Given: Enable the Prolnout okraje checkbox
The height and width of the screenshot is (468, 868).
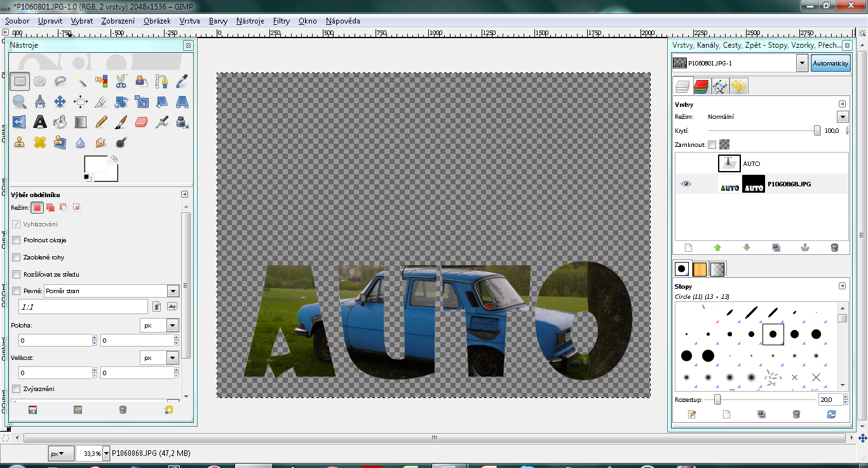Looking at the screenshot, I should 17,240.
